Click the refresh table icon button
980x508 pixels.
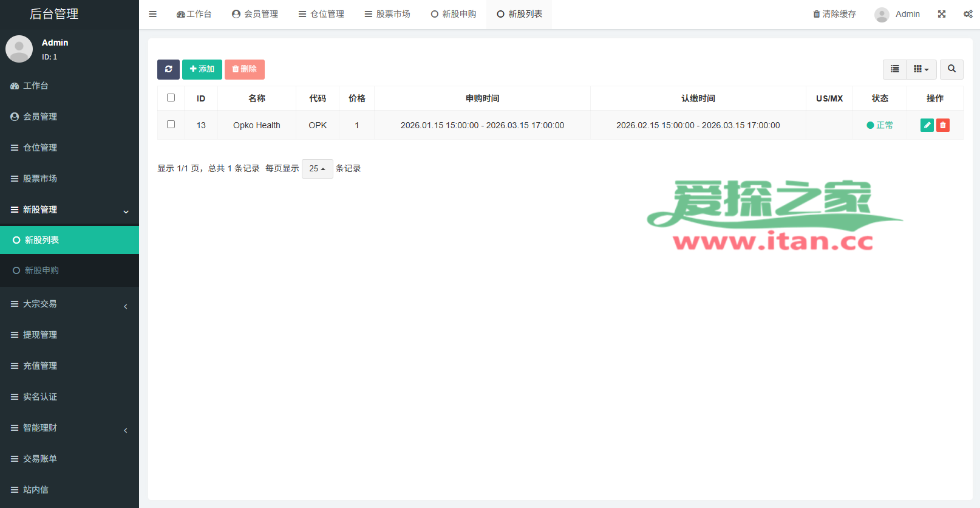[168, 69]
